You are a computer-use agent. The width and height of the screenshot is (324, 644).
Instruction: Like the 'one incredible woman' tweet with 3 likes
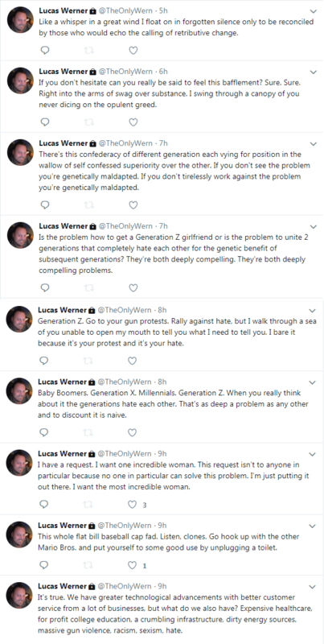[x=132, y=504]
